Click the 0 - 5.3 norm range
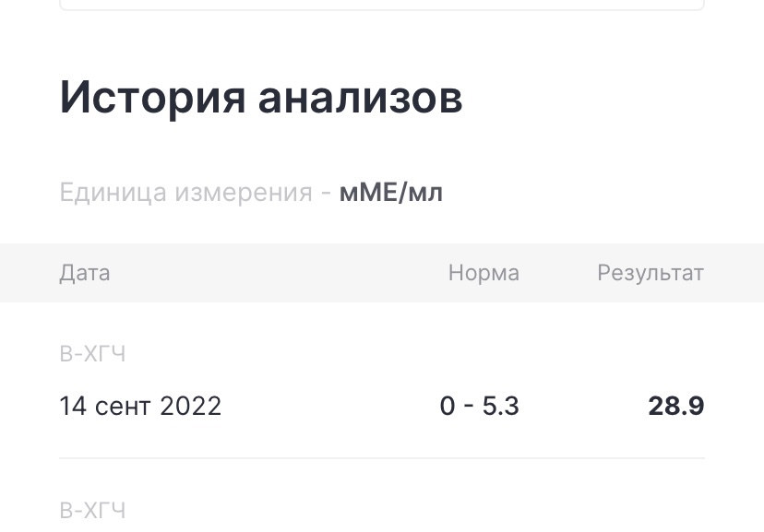Viewport: 764px width, 532px height. pyautogui.click(x=480, y=406)
